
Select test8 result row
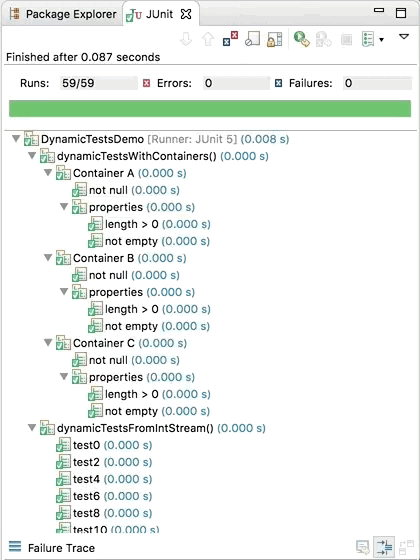coord(104,513)
